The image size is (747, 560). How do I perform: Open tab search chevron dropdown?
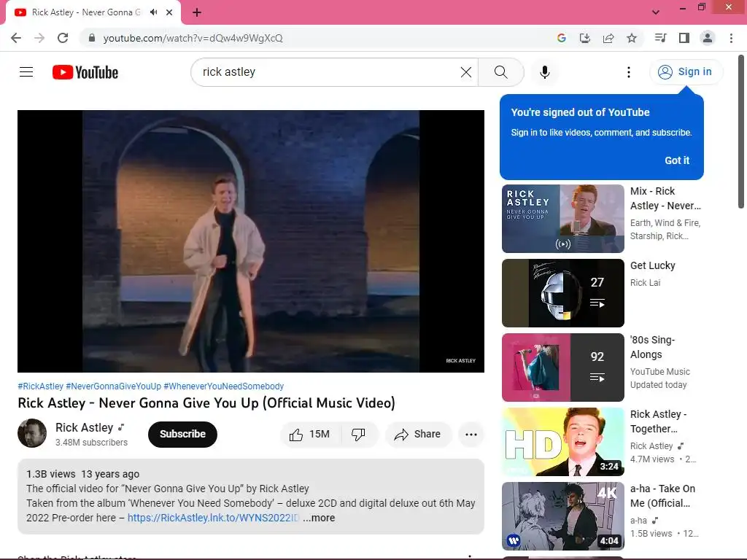point(656,12)
